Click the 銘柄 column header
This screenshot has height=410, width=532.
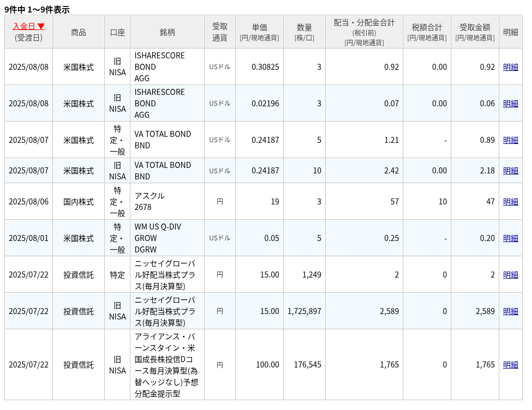tap(167, 32)
